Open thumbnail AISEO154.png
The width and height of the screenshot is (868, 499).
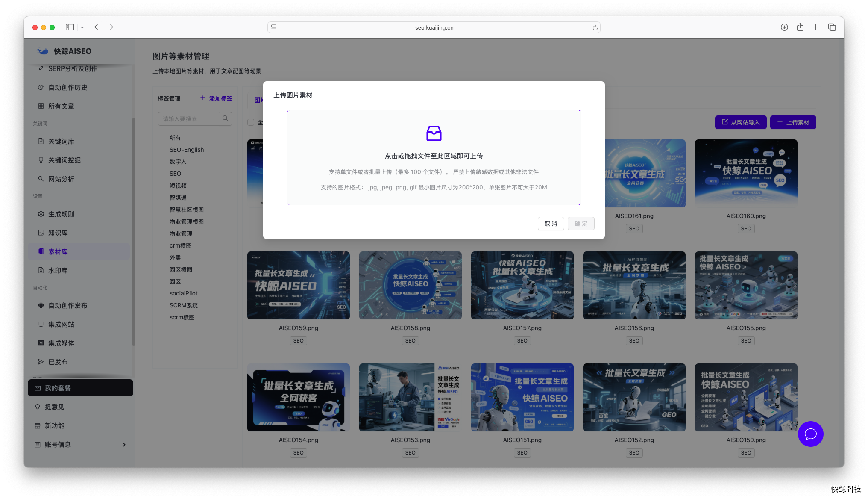tap(299, 397)
